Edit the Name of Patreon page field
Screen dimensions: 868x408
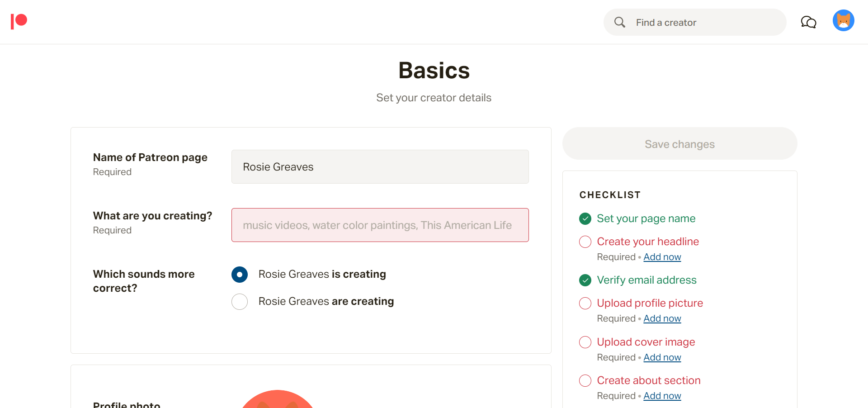[x=380, y=167]
